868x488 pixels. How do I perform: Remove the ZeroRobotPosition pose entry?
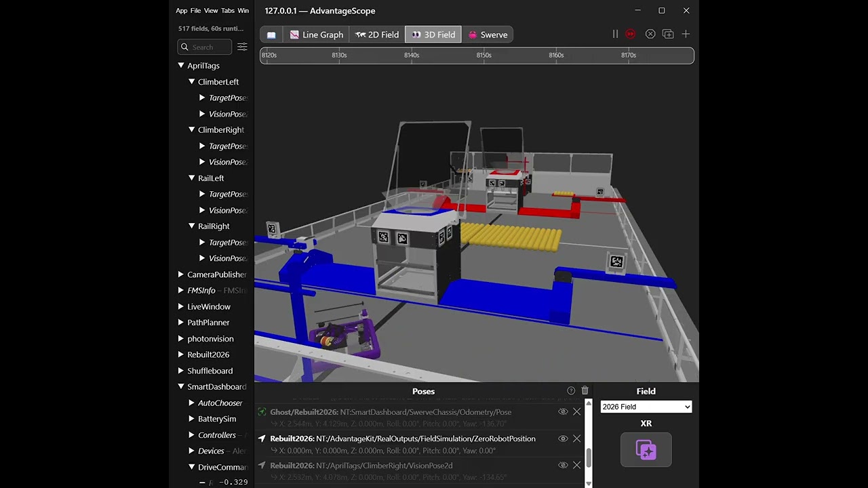[x=577, y=439]
